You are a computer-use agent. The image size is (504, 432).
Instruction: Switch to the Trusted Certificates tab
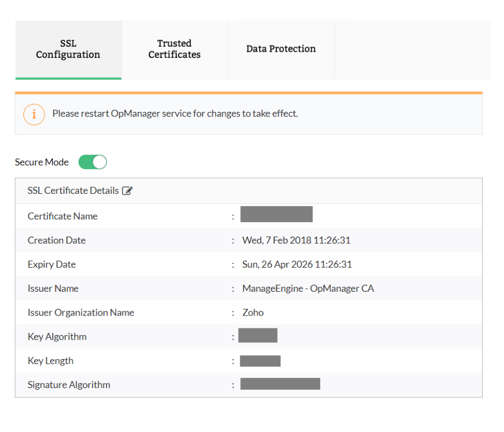point(174,50)
